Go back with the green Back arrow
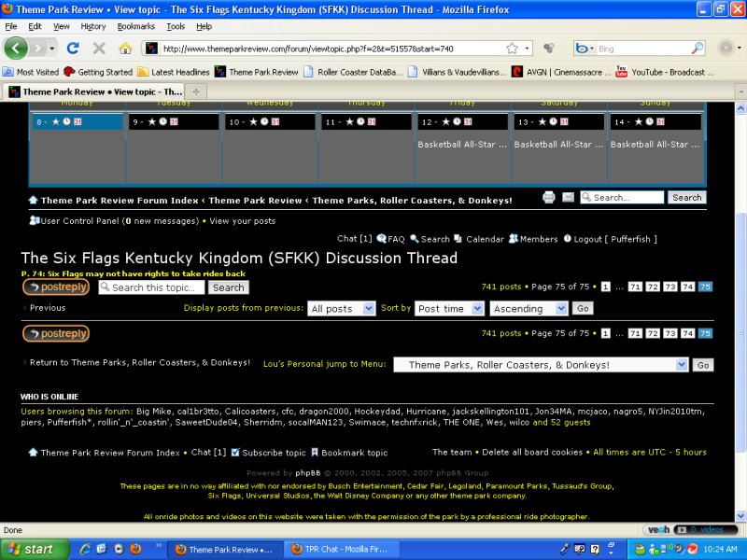 pyautogui.click(x=16, y=49)
